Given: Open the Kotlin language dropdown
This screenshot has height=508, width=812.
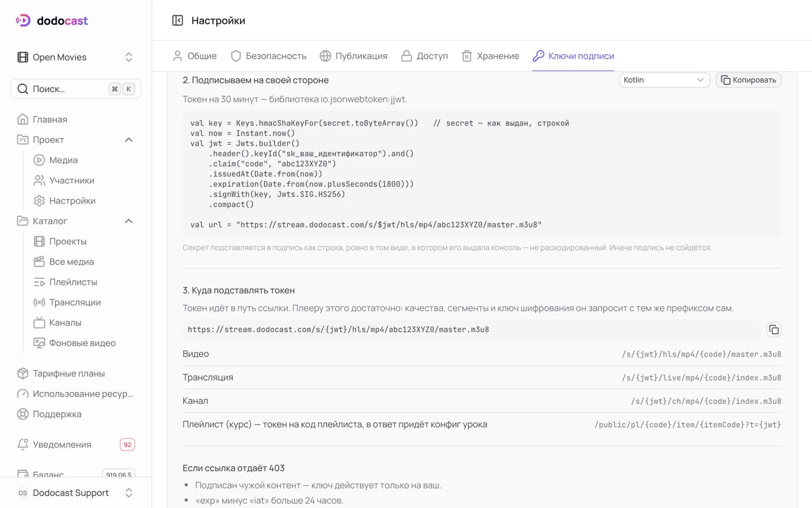Looking at the screenshot, I should [664, 80].
